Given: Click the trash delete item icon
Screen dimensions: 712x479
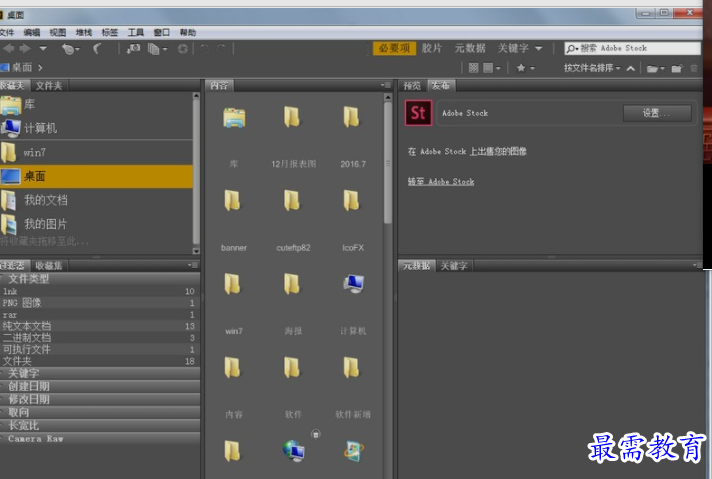Looking at the screenshot, I should [x=693, y=69].
